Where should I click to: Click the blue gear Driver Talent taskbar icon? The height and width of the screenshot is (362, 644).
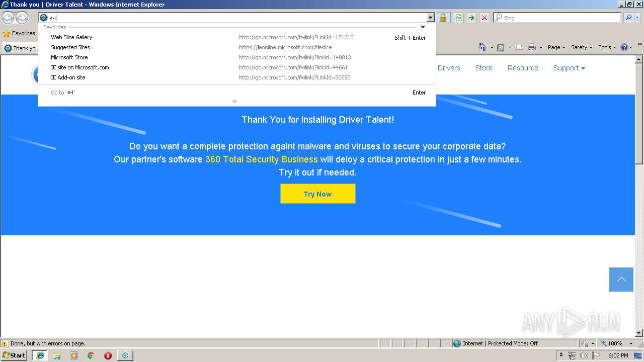pos(125,355)
